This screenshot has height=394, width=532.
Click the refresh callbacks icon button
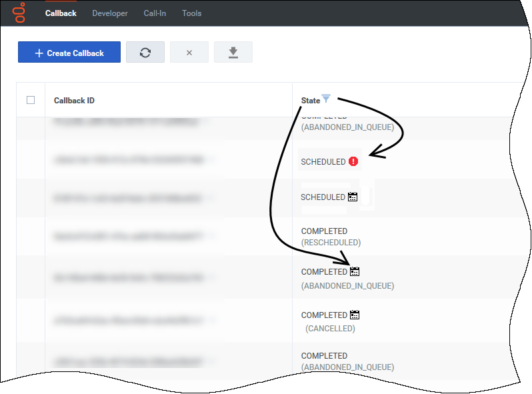coord(145,53)
